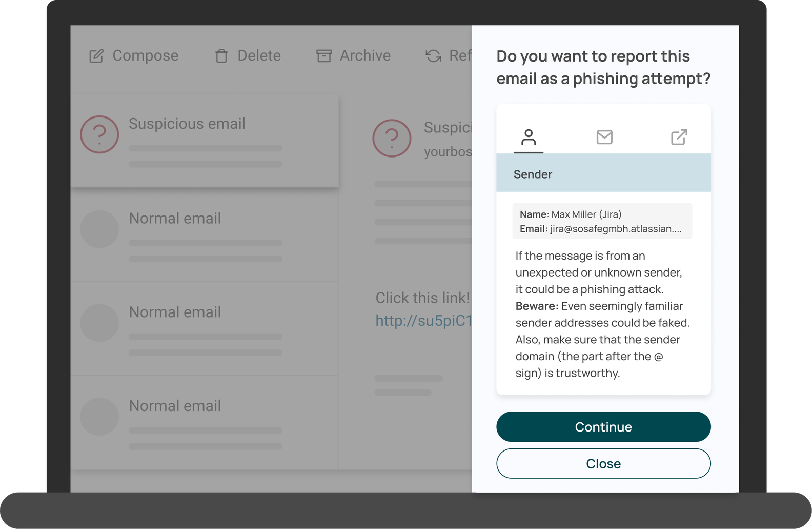The height and width of the screenshot is (529, 812).
Task: Open the sender person tab icon
Action: pyautogui.click(x=529, y=138)
